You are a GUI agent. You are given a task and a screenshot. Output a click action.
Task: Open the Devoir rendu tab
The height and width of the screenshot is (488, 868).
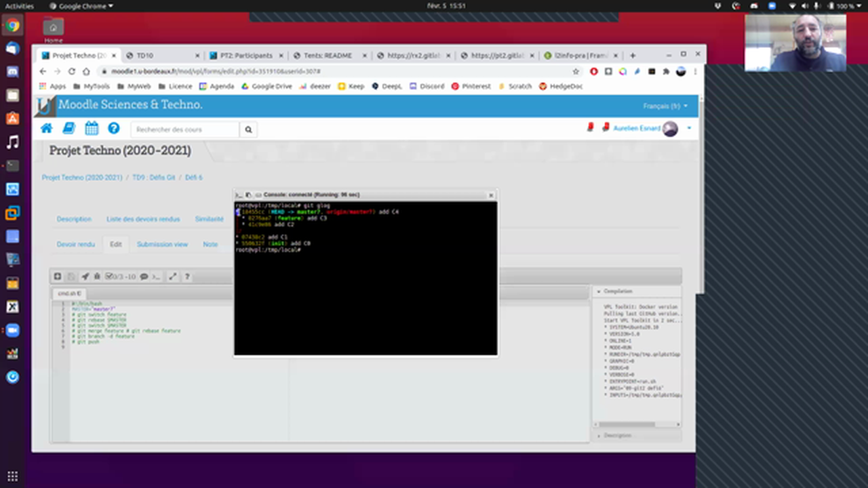(76, 244)
